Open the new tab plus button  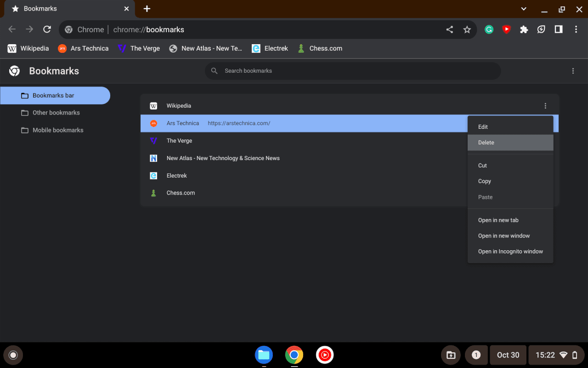[x=147, y=9]
